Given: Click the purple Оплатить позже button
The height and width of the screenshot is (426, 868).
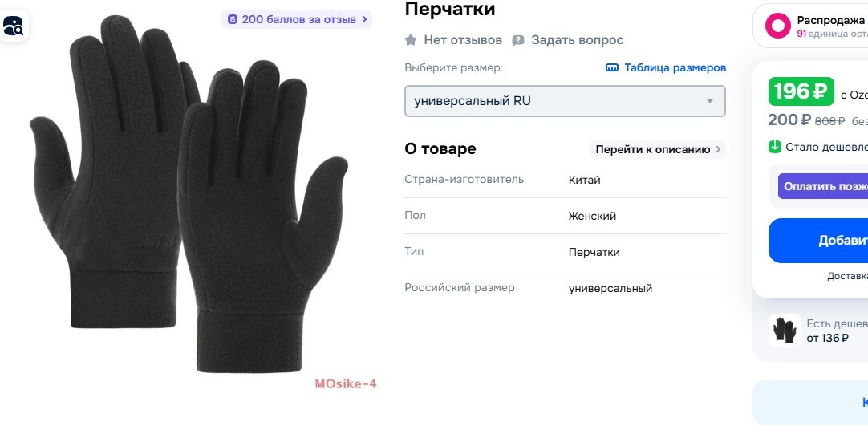Looking at the screenshot, I should (823, 186).
